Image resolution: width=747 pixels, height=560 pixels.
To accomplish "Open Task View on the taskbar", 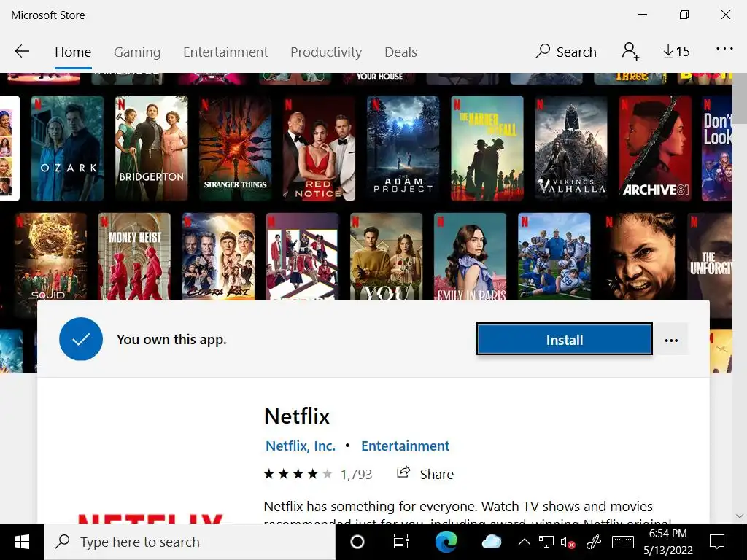I will 400,542.
